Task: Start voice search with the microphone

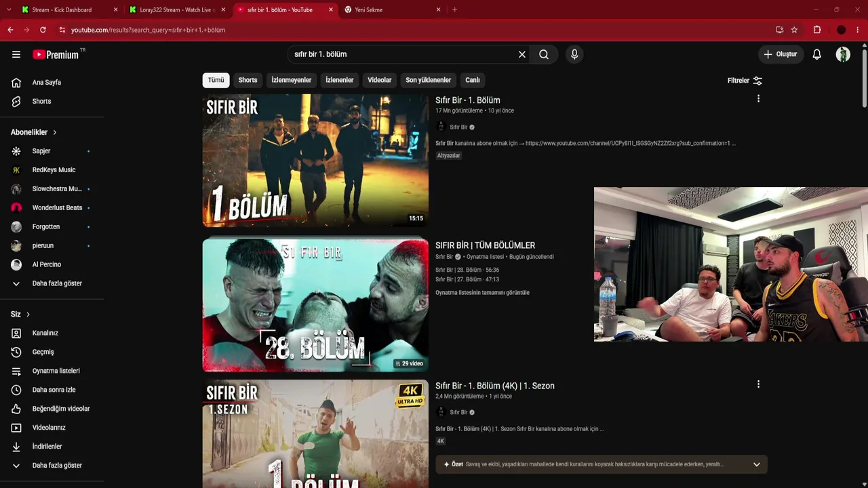Action: click(x=574, y=54)
